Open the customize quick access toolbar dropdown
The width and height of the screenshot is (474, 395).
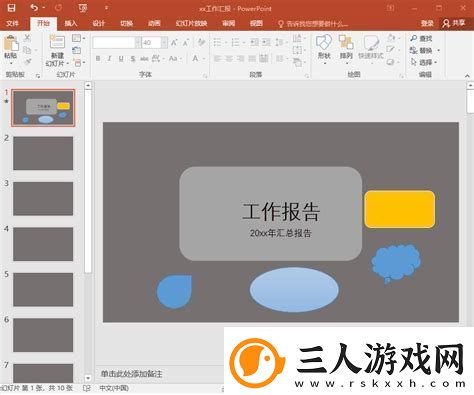[x=106, y=8]
